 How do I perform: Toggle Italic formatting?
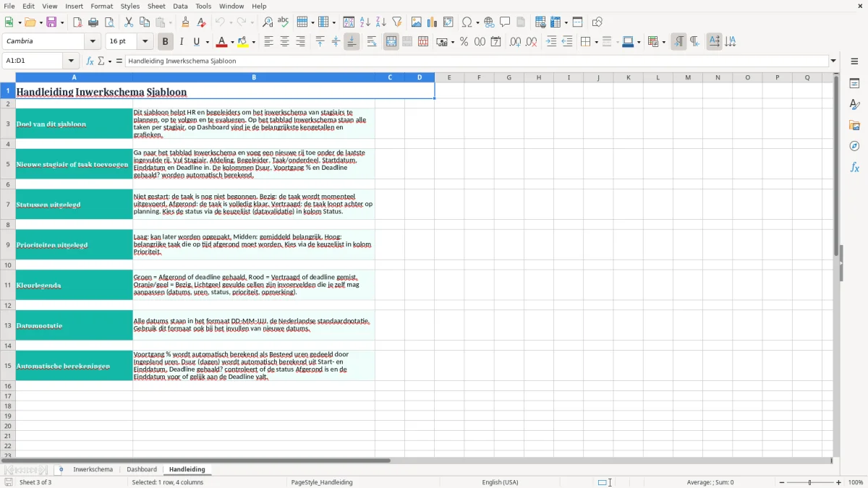click(x=182, y=42)
